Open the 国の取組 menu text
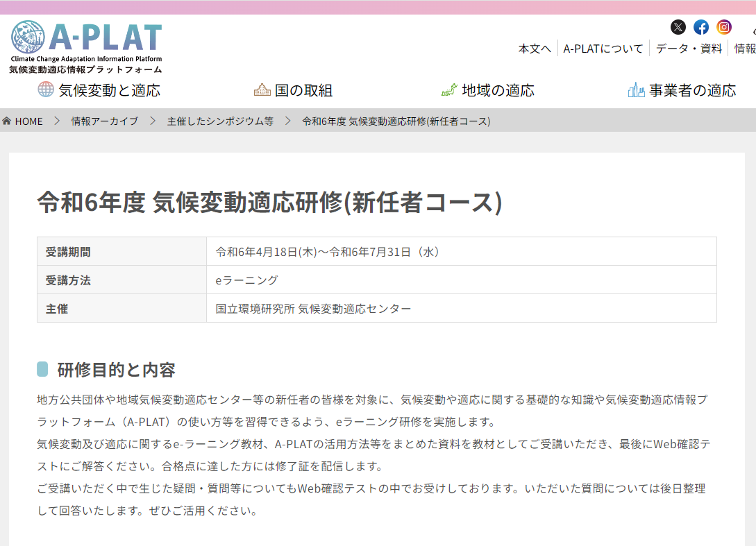The image size is (756, 546). pyautogui.click(x=303, y=90)
